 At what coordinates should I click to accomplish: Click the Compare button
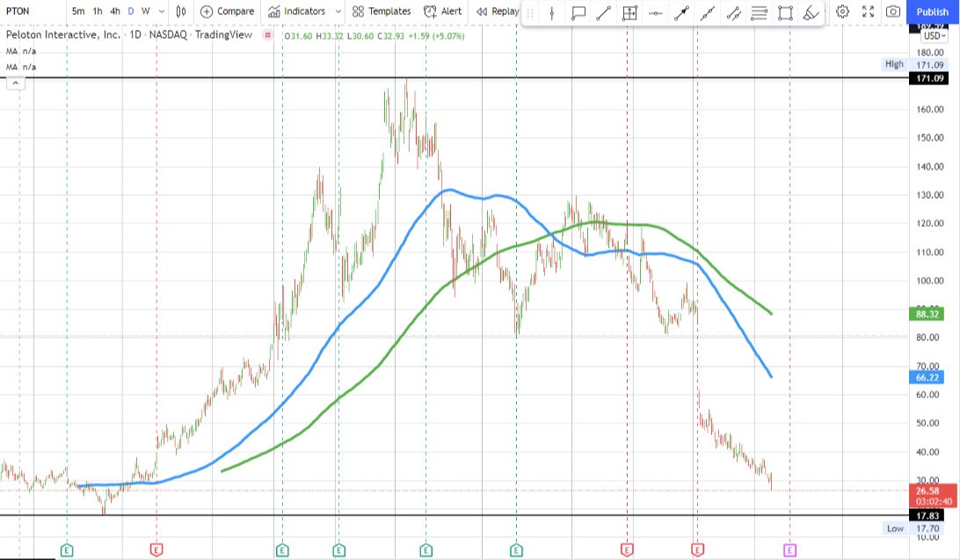227,11
